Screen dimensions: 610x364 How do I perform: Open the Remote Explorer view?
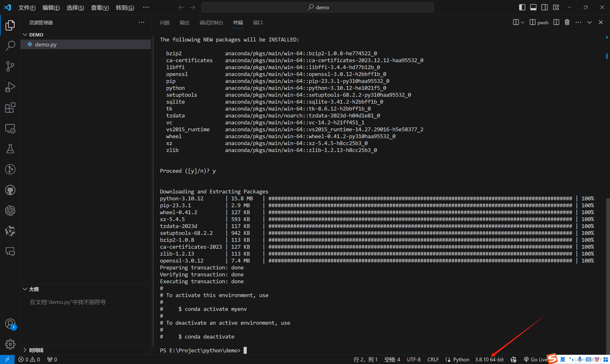tap(10, 128)
